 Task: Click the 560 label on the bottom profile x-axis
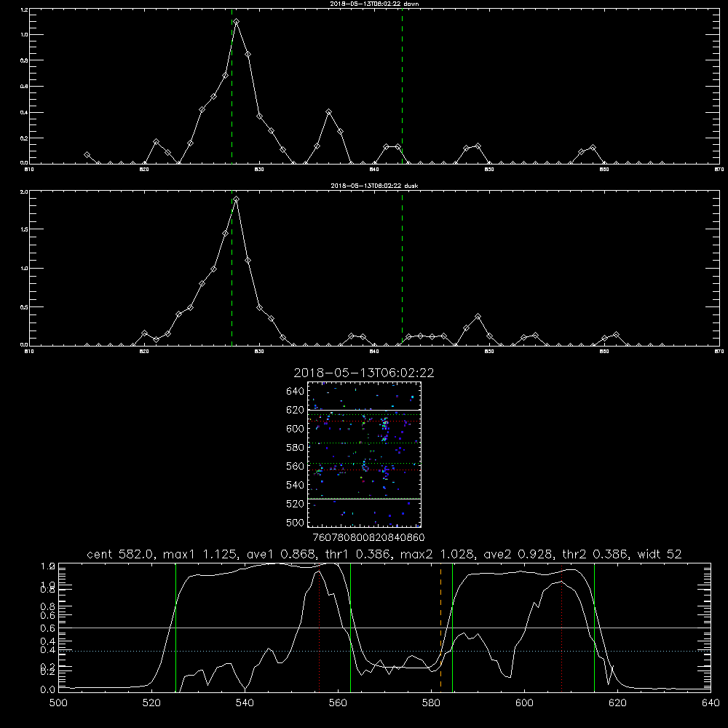tap(338, 703)
